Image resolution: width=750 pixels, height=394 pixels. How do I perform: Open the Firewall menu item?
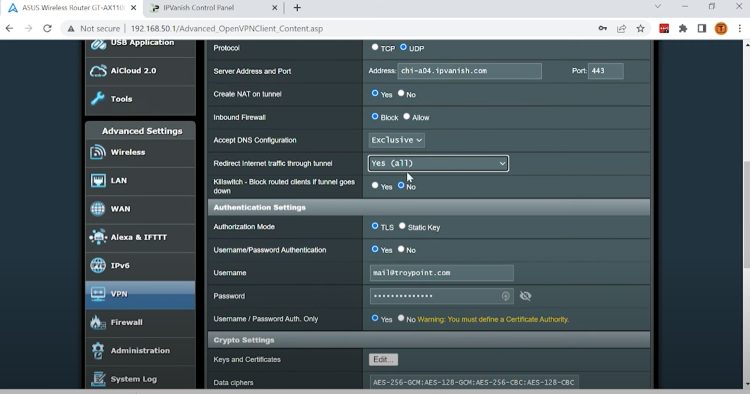[x=140, y=322]
